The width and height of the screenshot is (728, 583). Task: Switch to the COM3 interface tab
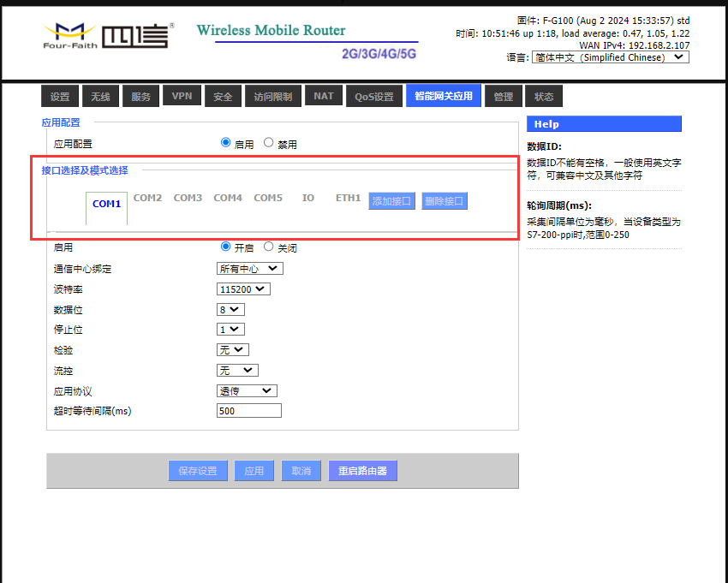(x=188, y=198)
